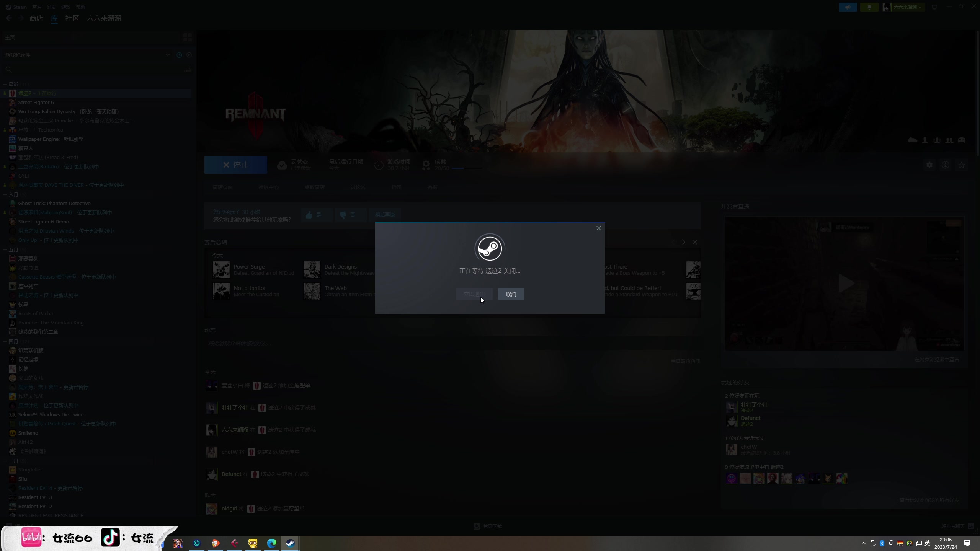Click the 立即退出 force quit button
Viewport: 980px width, 551px height.
(x=474, y=294)
